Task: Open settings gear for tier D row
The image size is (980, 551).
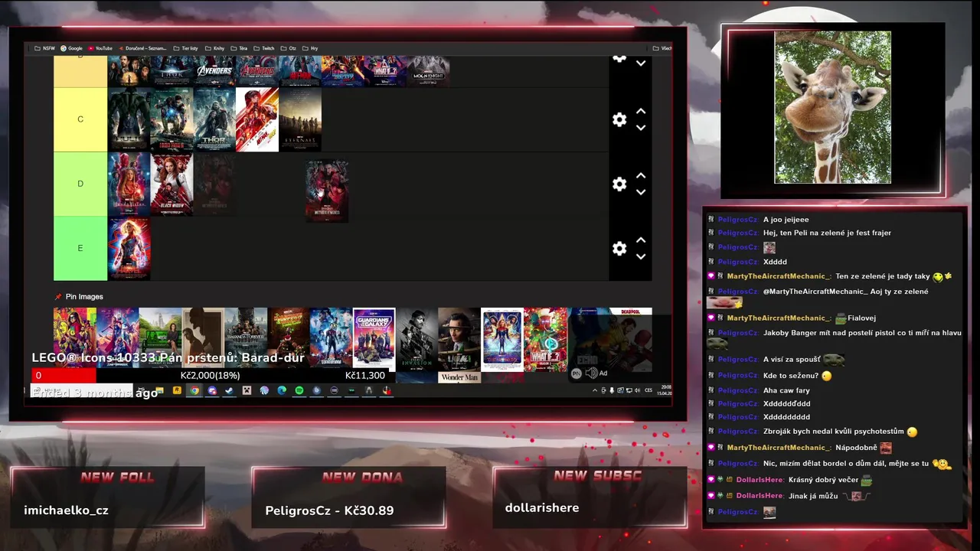Action: [x=619, y=184]
